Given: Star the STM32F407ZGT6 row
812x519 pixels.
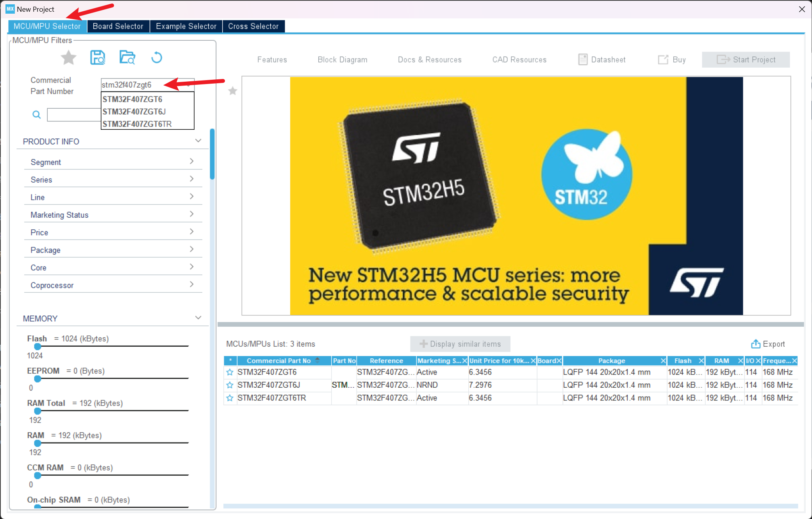Looking at the screenshot, I should pos(230,372).
